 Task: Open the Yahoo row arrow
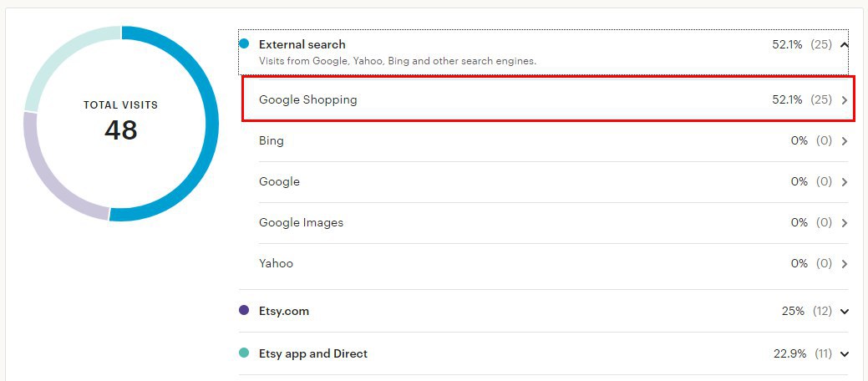tap(845, 264)
